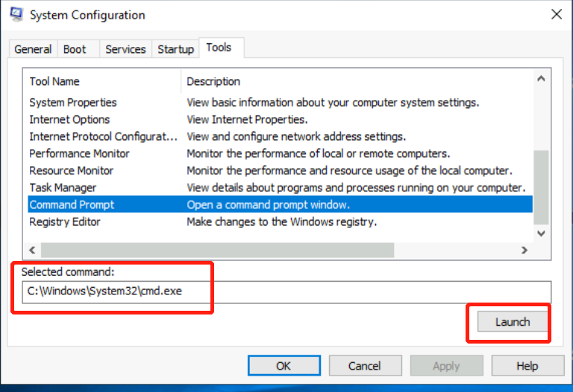Click the Cancel button
Viewport: 573px width, 392px height.
click(364, 366)
